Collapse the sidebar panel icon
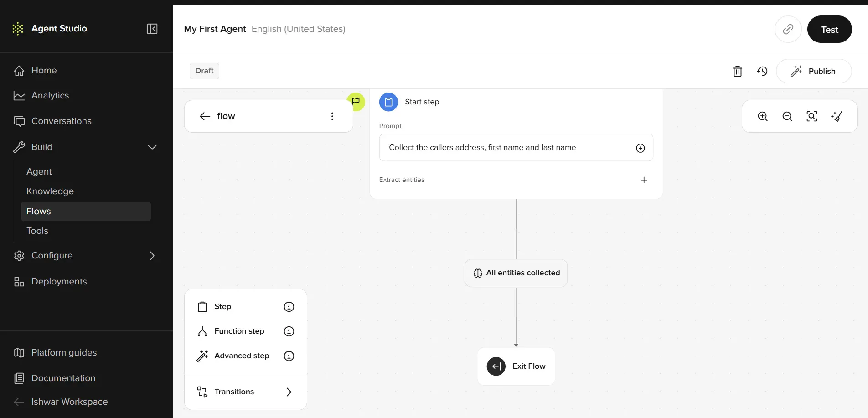The height and width of the screenshot is (418, 868). pyautogui.click(x=152, y=29)
